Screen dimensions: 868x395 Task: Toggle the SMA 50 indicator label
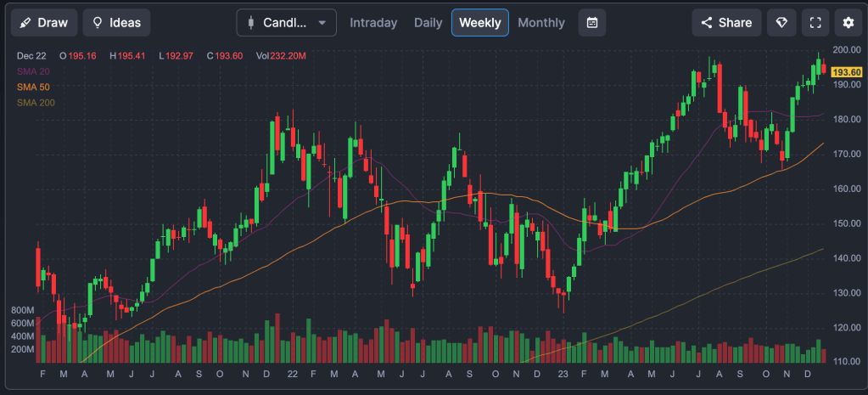point(33,87)
